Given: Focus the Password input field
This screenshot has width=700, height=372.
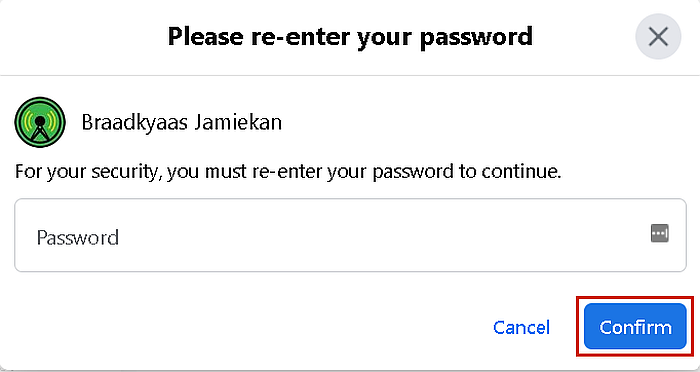Looking at the screenshot, I should [x=350, y=235].
